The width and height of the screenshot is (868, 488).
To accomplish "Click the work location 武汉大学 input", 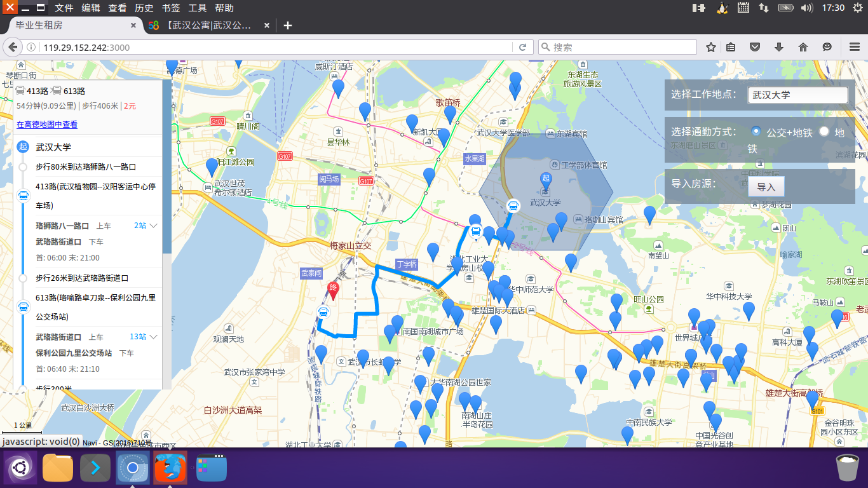I will [797, 95].
